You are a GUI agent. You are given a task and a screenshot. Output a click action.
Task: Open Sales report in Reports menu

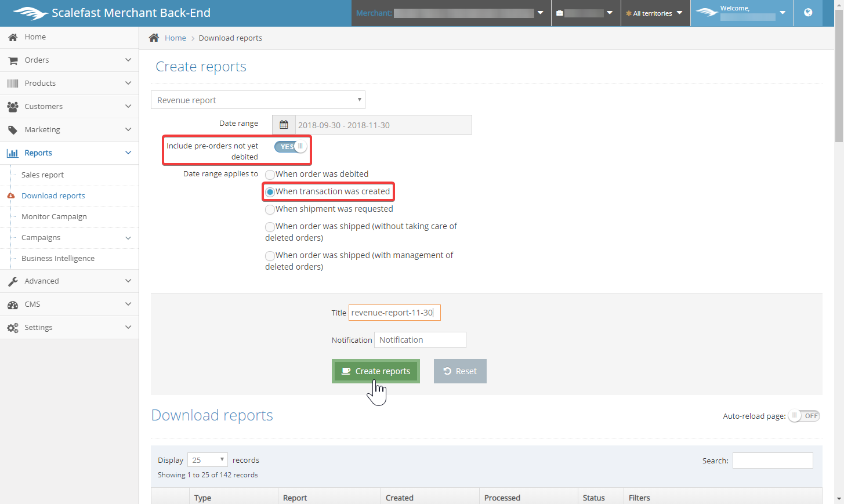(x=42, y=175)
